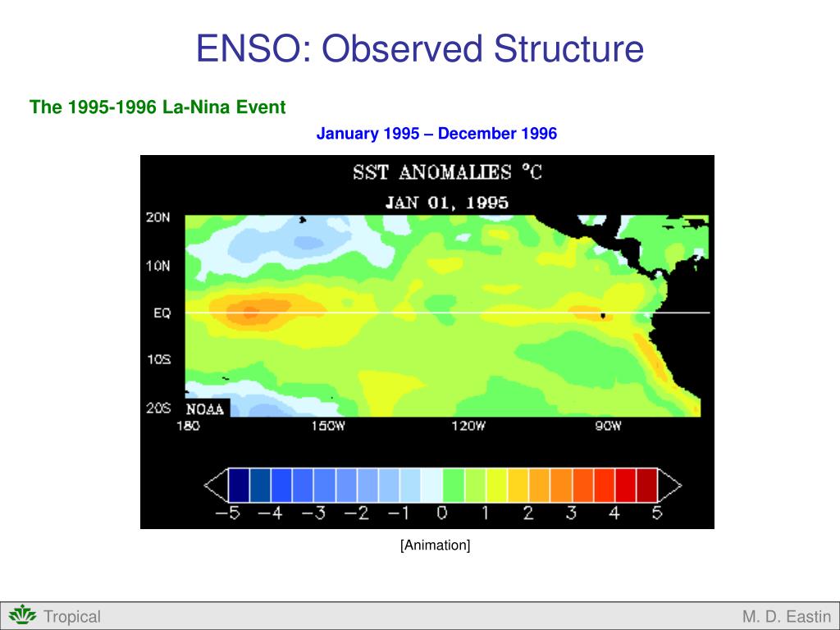Viewport: 840px width, 630px height.
Task: Click the Tropical label in the footer
Action: click(x=72, y=616)
